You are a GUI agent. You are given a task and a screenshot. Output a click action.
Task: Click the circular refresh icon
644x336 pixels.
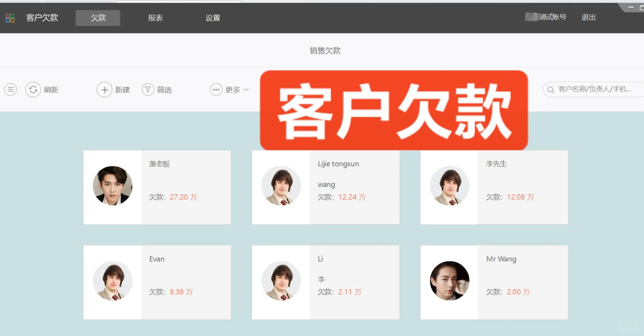point(33,89)
